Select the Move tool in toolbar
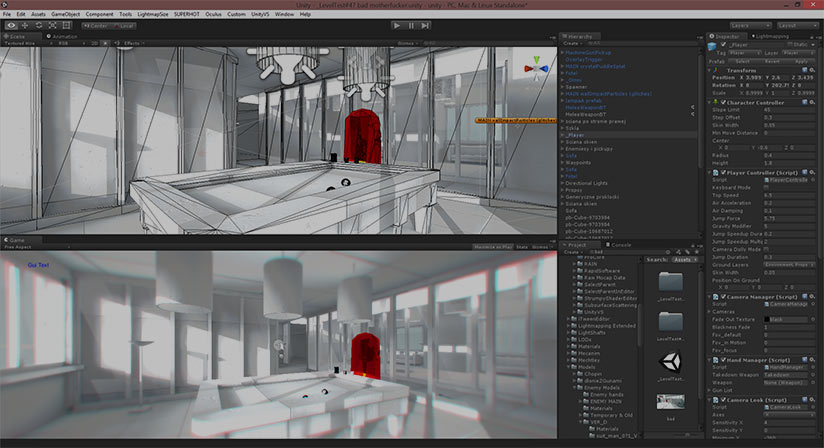This screenshot has width=824, height=448. click(x=25, y=25)
